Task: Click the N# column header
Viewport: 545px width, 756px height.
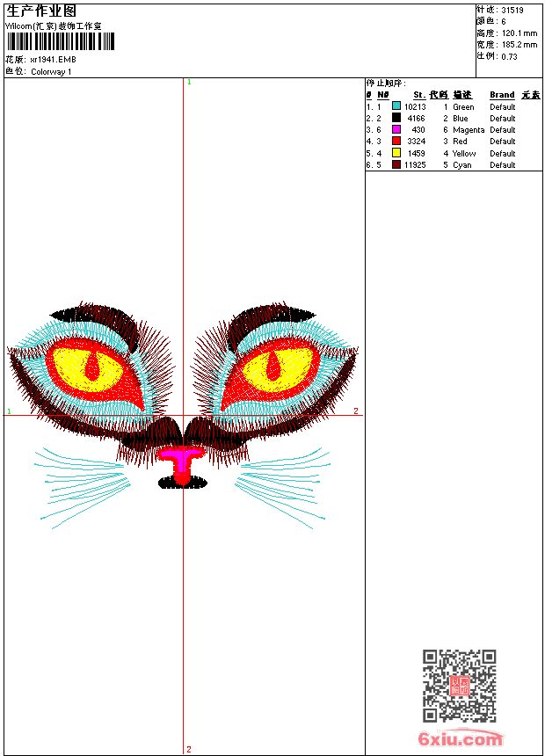Action: tap(383, 95)
